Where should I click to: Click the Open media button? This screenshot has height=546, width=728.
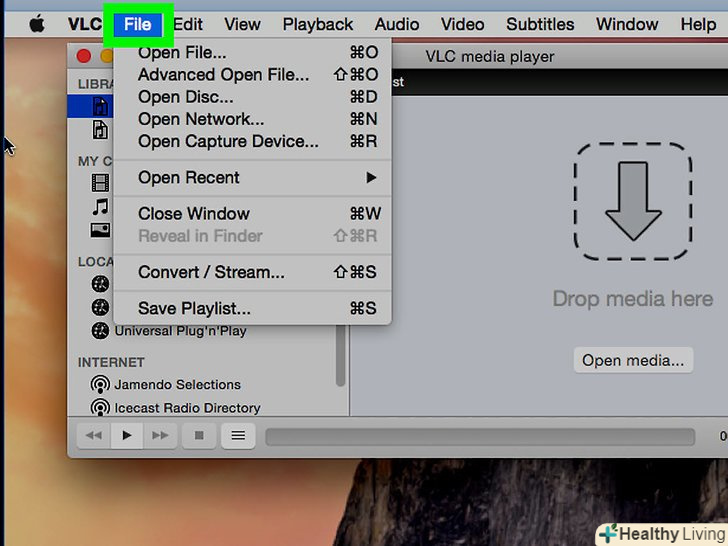coord(633,360)
